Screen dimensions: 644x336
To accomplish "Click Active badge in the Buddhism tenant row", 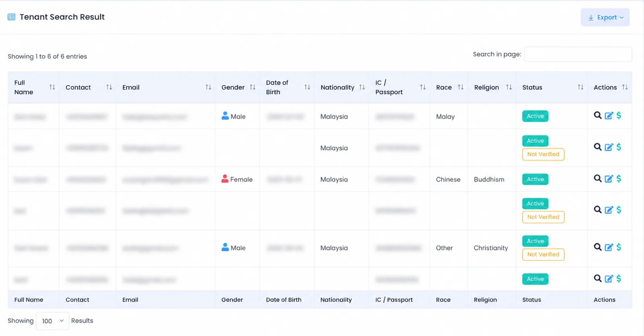I will pyautogui.click(x=535, y=179).
